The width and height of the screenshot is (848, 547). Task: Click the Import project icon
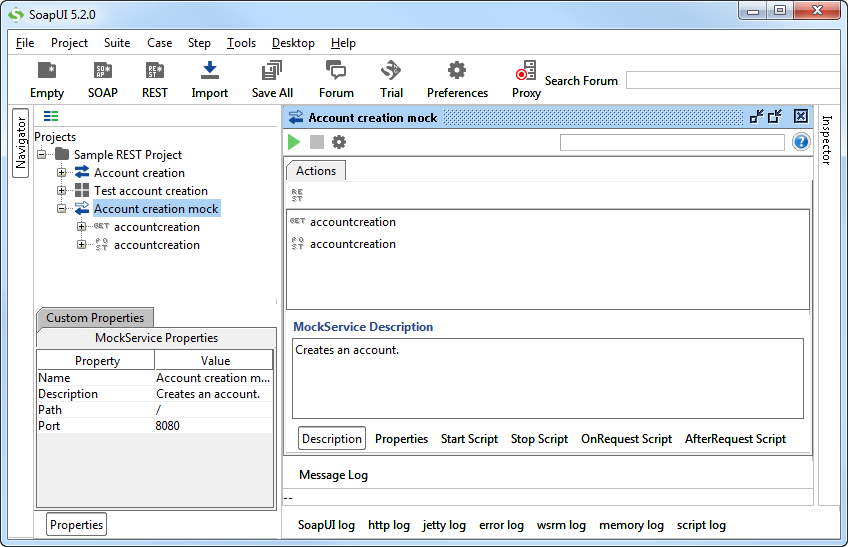click(x=209, y=70)
